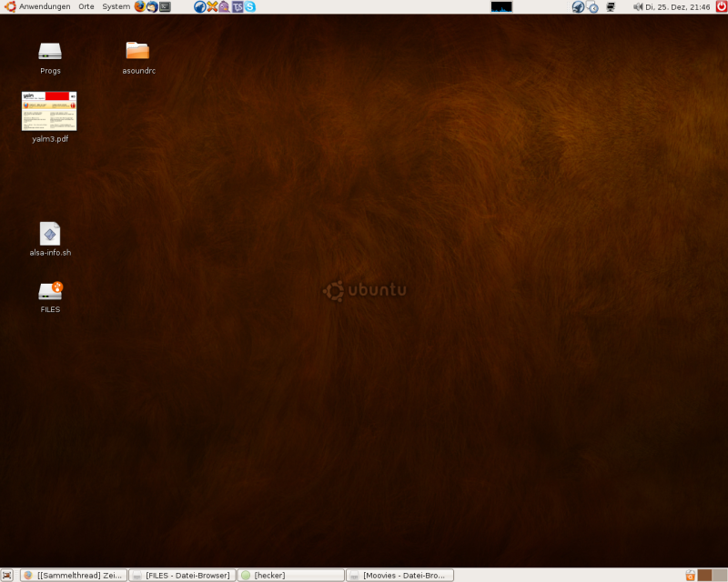This screenshot has height=582, width=728.
Task: Launch Thunderbird mail from the top panel
Action: [x=152, y=6]
